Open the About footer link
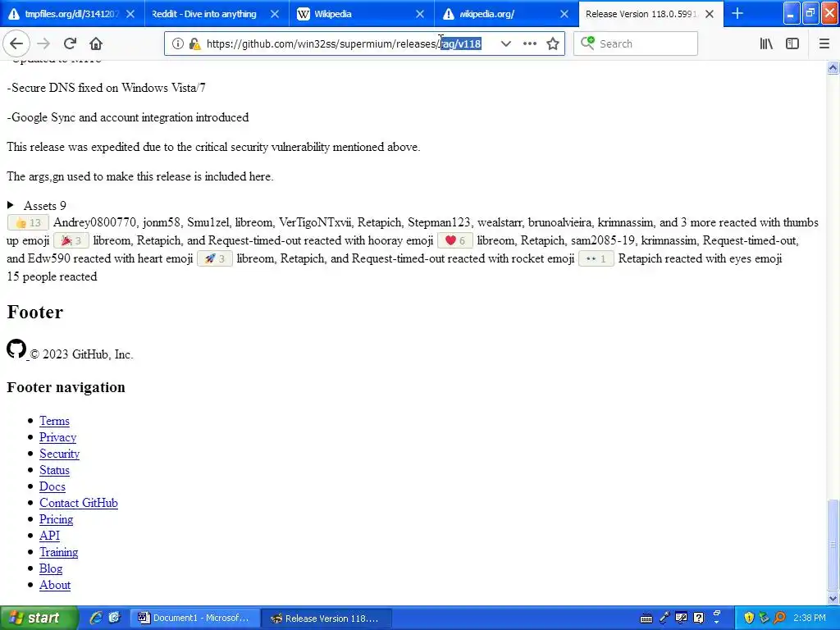 click(x=55, y=585)
